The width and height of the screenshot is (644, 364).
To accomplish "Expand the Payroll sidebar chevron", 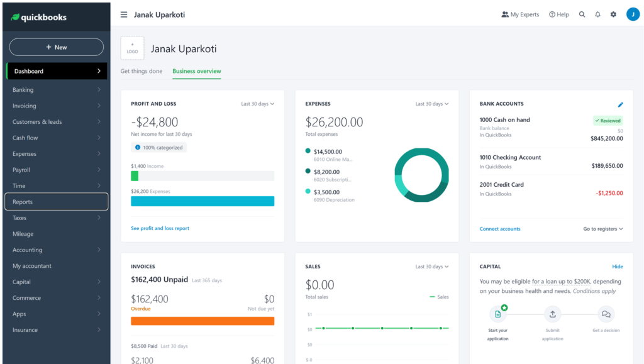I will coord(99,170).
